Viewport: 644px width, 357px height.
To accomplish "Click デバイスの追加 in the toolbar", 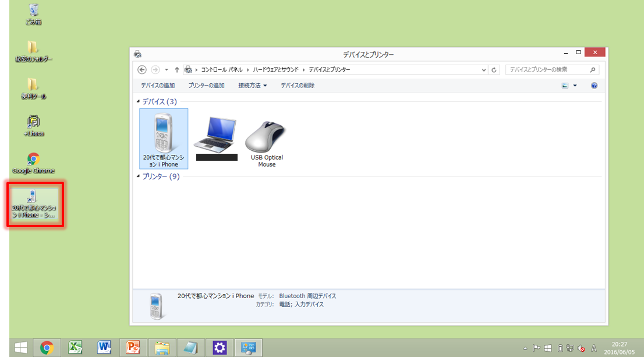I will click(158, 86).
